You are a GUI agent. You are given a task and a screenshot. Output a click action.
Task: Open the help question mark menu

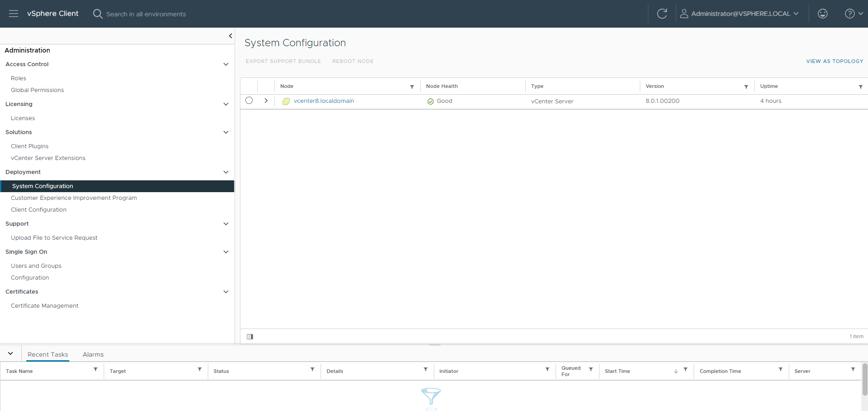pos(853,14)
